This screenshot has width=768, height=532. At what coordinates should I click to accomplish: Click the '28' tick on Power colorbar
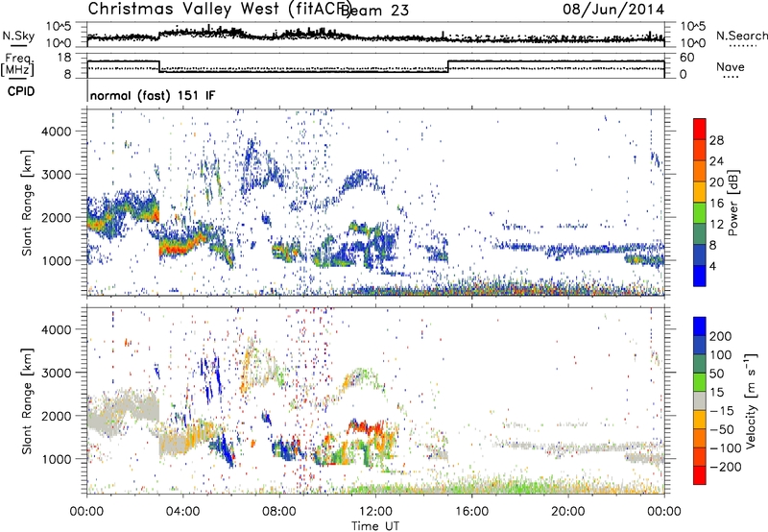716,140
